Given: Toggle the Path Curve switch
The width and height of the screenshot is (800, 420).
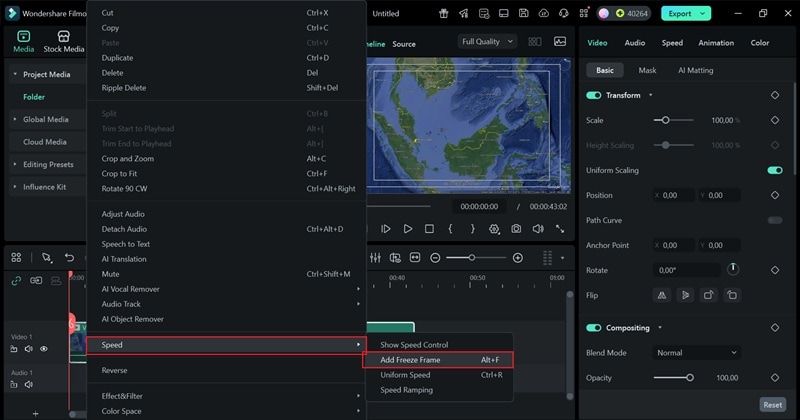Looking at the screenshot, I should point(775,220).
